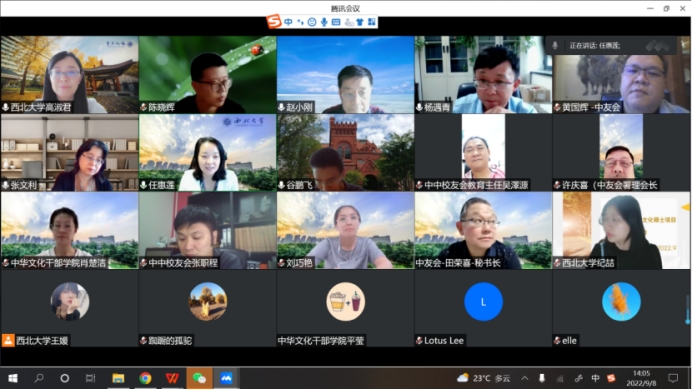Toggle punctuation mode in Sogou toolbar

coord(300,22)
